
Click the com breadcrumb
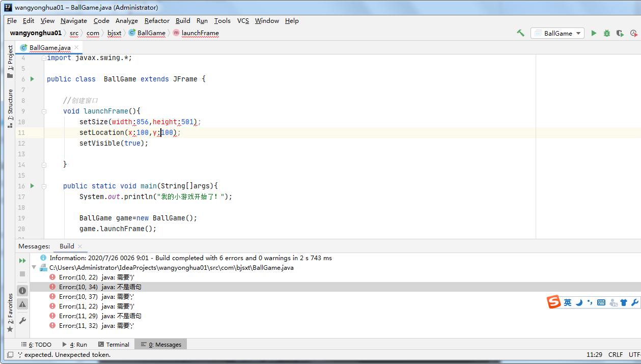coord(93,33)
